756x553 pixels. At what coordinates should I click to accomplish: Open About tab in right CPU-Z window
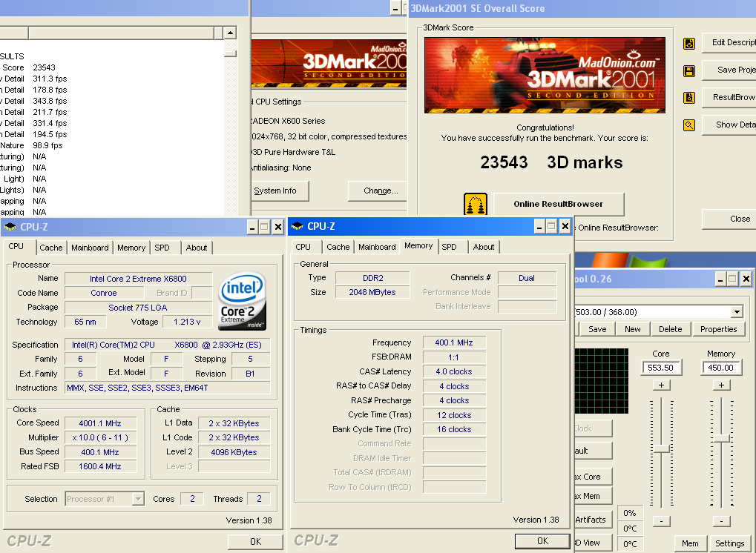pyautogui.click(x=484, y=247)
